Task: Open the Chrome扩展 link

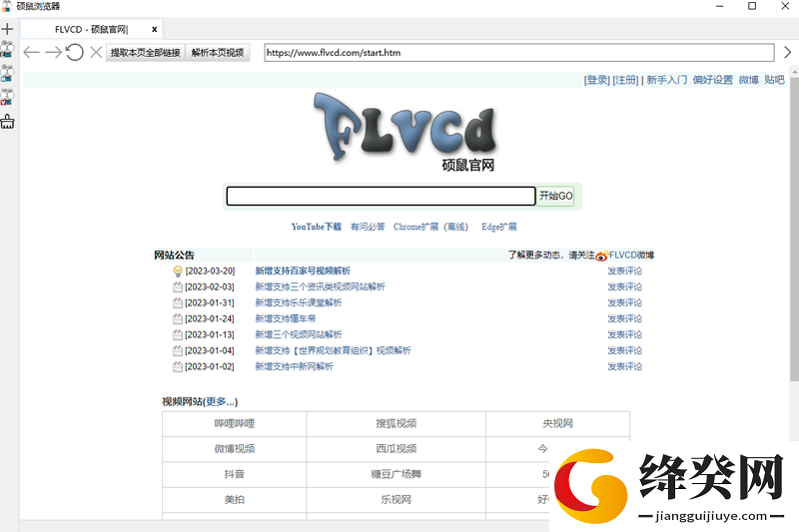Action: [x=415, y=227]
